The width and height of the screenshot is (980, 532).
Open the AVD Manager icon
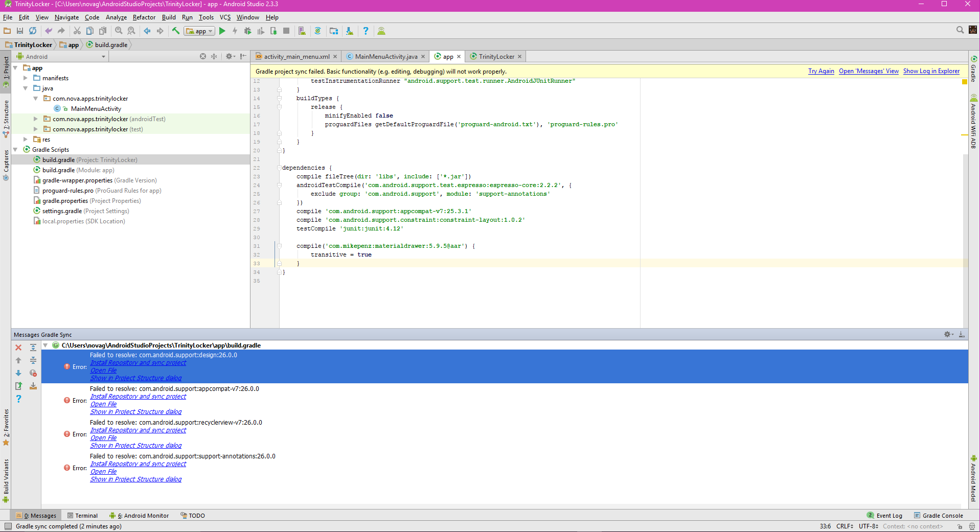coord(302,31)
